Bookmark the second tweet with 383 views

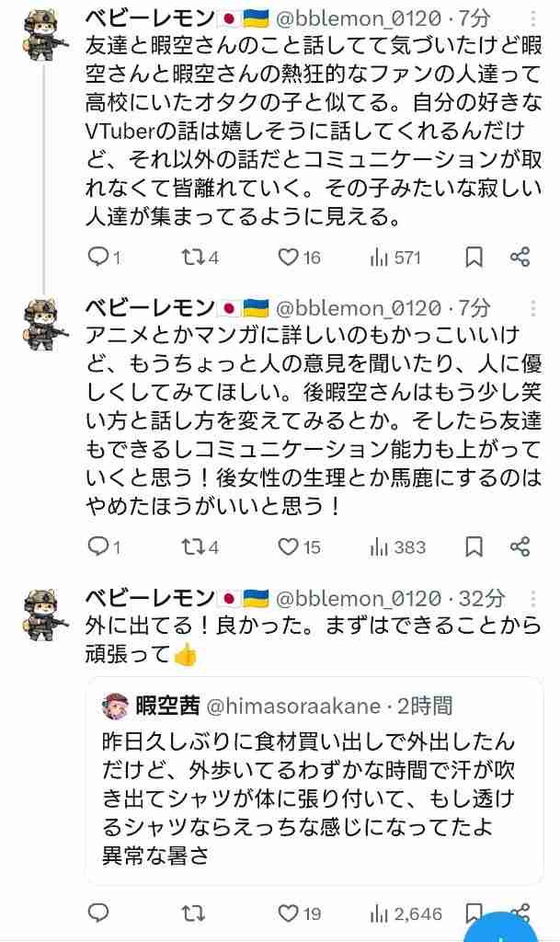pos(474,546)
